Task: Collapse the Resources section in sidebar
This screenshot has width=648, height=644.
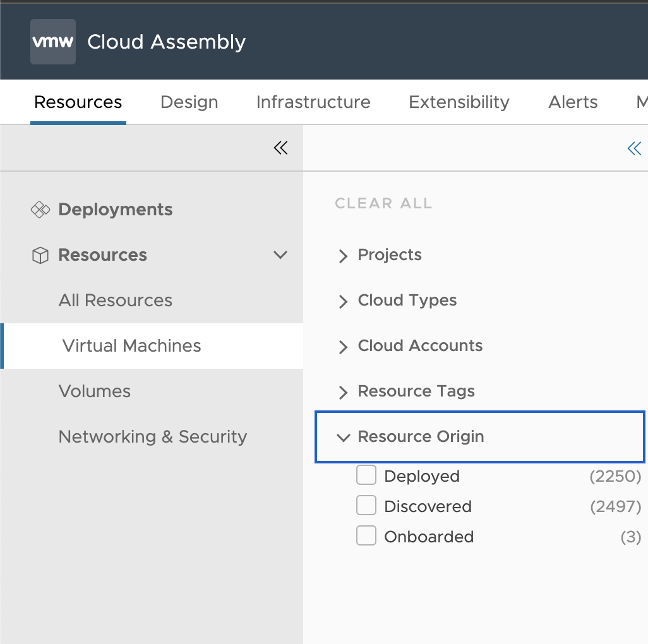Action: [x=280, y=255]
